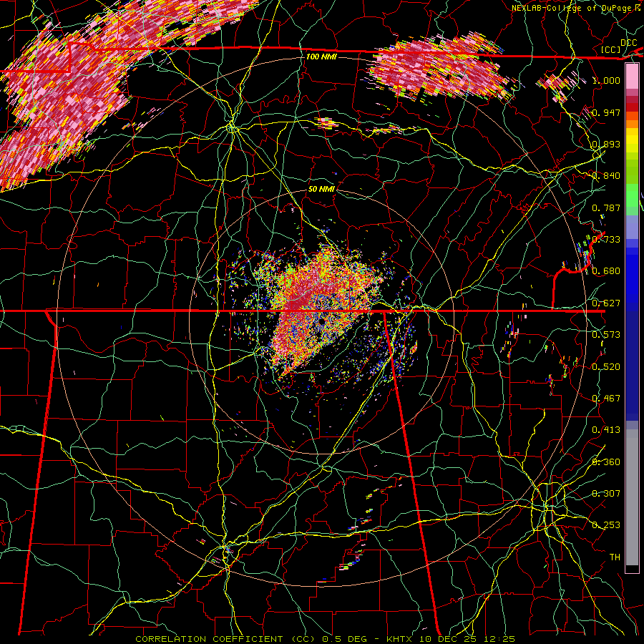Click the 0.733 scale value
The height and width of the screenshot is (644, 644).
pyautogui.click(x=606, y=240)
